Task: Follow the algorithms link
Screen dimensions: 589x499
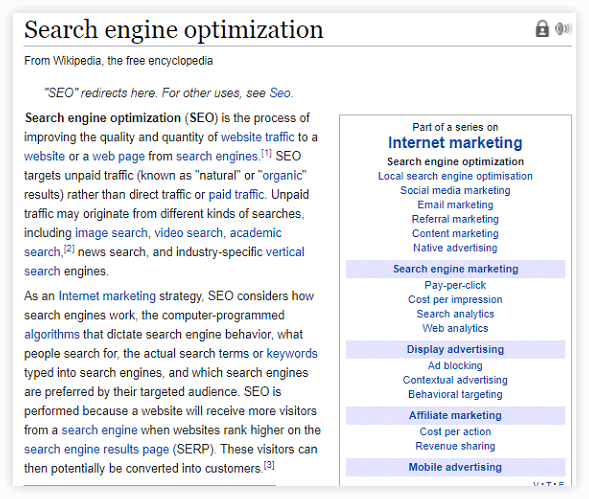Action: pos(52,334)
